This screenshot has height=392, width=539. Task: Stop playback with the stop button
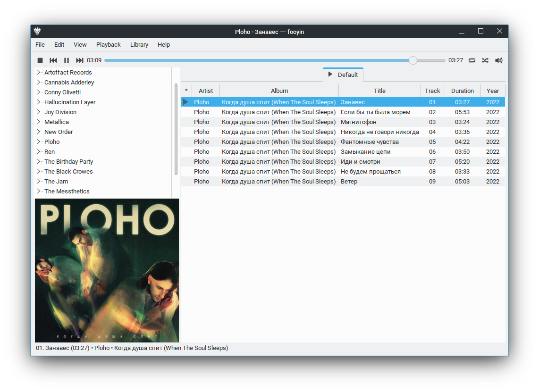(x=40, y=60)
